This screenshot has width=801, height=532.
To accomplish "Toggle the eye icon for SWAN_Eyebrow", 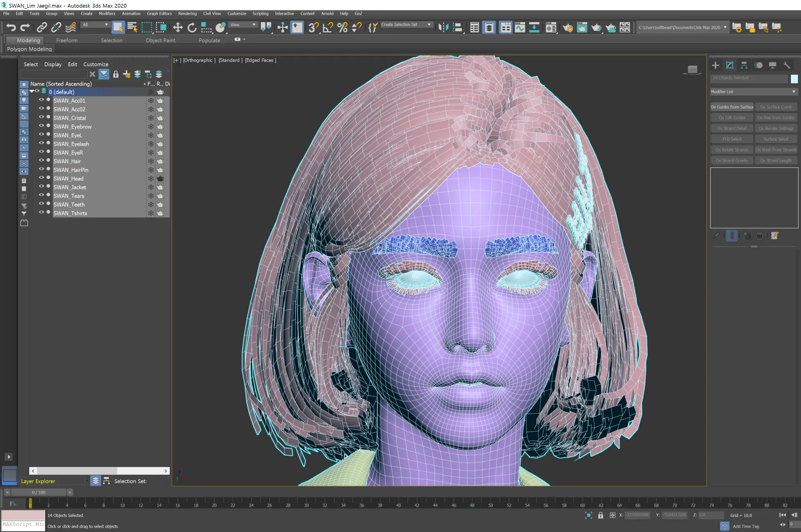I will pos(41,126).
